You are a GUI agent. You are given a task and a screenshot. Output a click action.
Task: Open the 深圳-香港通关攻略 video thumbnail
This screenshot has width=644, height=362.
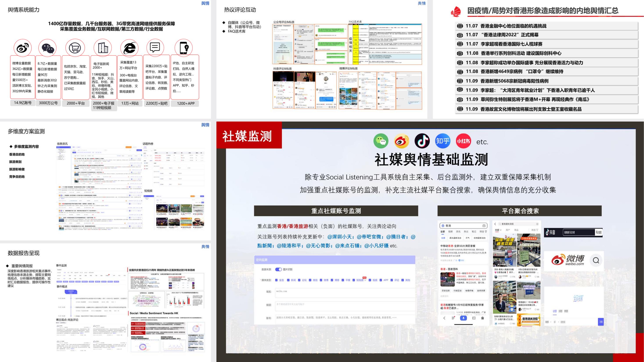tap(505, 250)
